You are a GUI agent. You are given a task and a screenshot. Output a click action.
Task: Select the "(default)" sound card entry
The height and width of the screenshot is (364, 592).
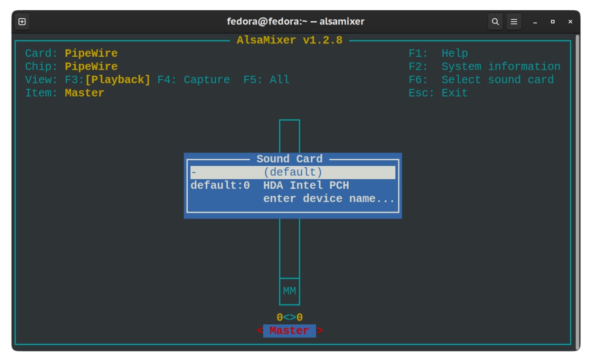click(x=293, y=172)
